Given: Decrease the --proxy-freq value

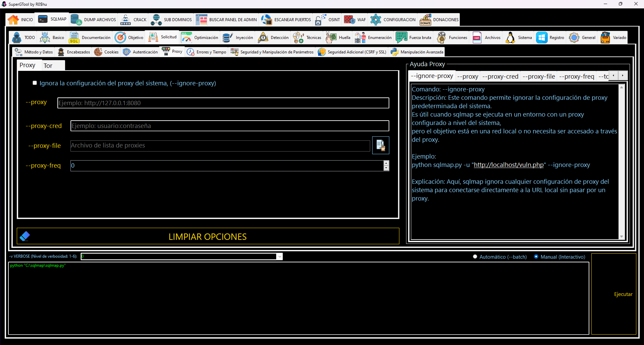Looking at the screenshot, I should (386, 168).
